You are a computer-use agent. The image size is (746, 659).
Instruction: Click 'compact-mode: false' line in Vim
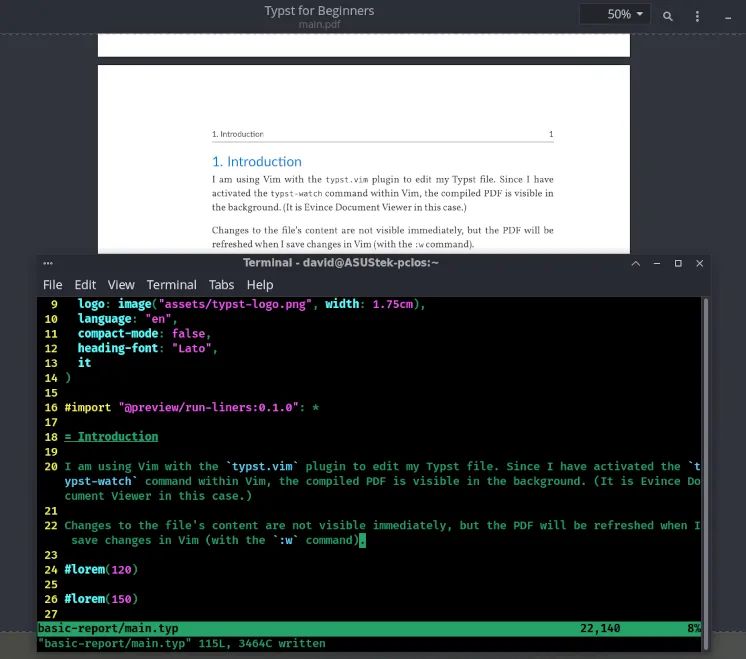[144, 334]
